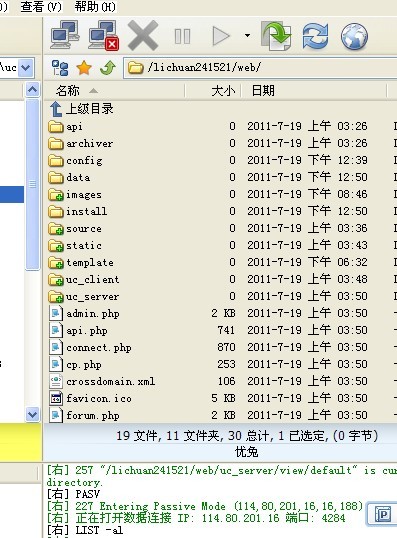Select the static folder
The image size is (397, 538).
pyautogui.click(x=75, y=246)
